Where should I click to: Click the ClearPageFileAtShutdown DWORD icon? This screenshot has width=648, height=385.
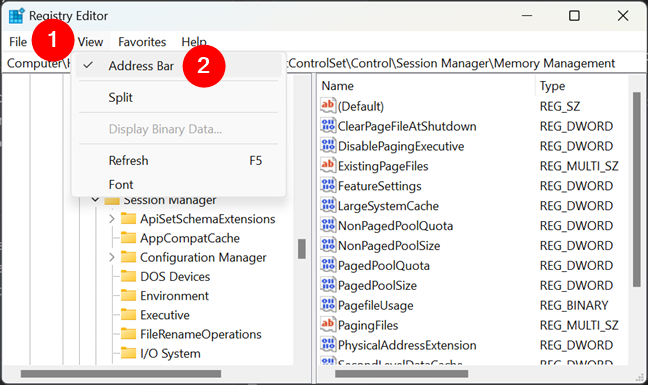pyautogui.click(x=328, y=126)
